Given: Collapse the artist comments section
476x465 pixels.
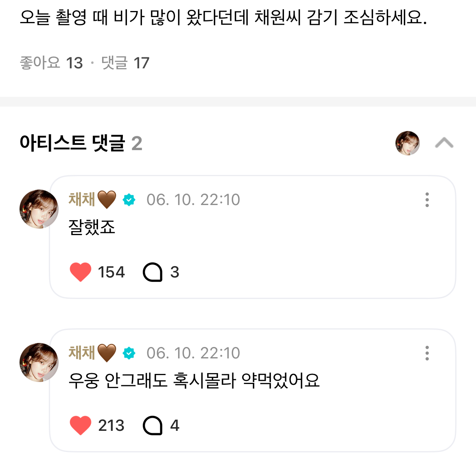Looking at the screenshot, I should [x=444, y=143].
